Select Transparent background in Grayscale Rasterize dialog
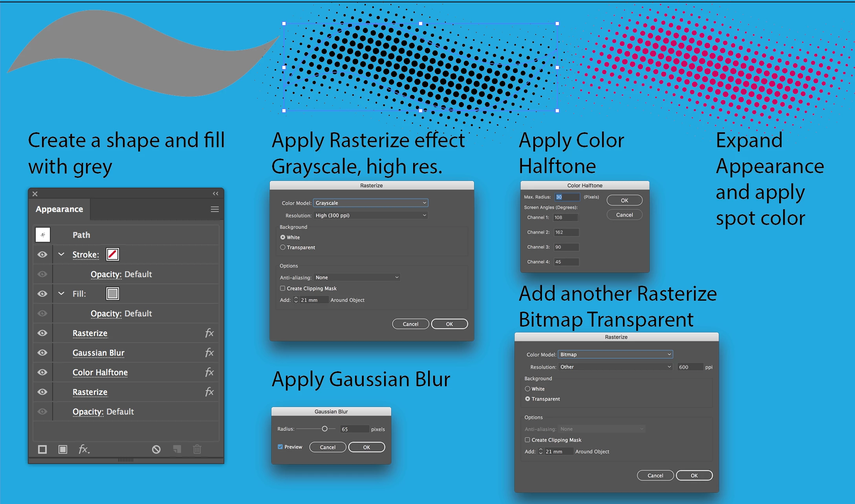This screenshot has height=504, width=855. click(x=283, y=247)
